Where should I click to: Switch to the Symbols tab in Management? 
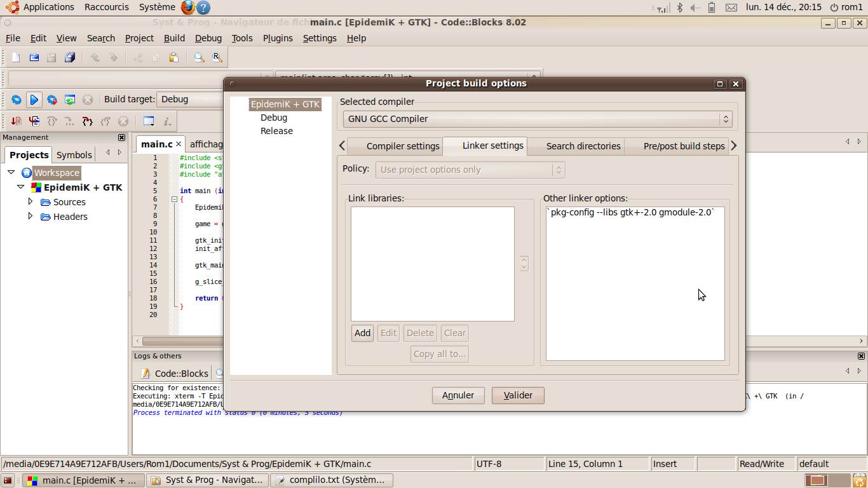click(74, 154)
